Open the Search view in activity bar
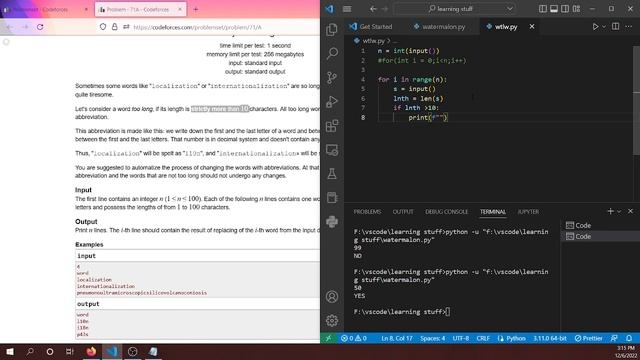This screenshot has height=360, width=640. (332, 53)
